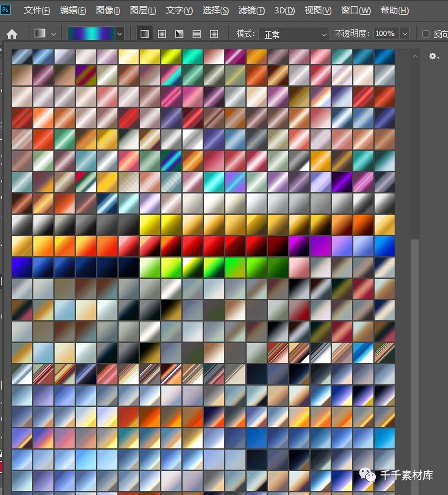Pick the bright yellow-green gradient in top row
Screen dimensions: 448x495
pos(171,57)
